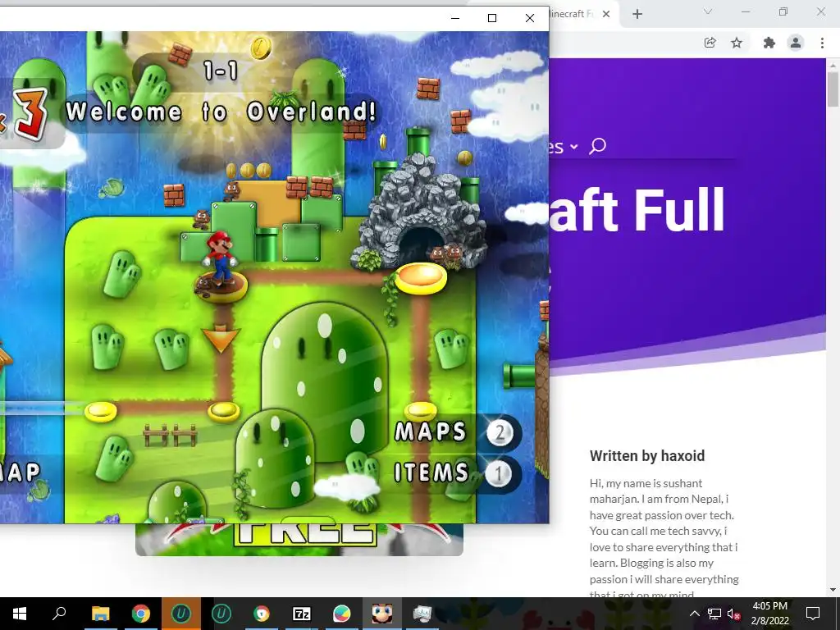Screen dimensions: 840x630
Task: Open File Explorer from the taskbar
Action: tap(100, 614)
